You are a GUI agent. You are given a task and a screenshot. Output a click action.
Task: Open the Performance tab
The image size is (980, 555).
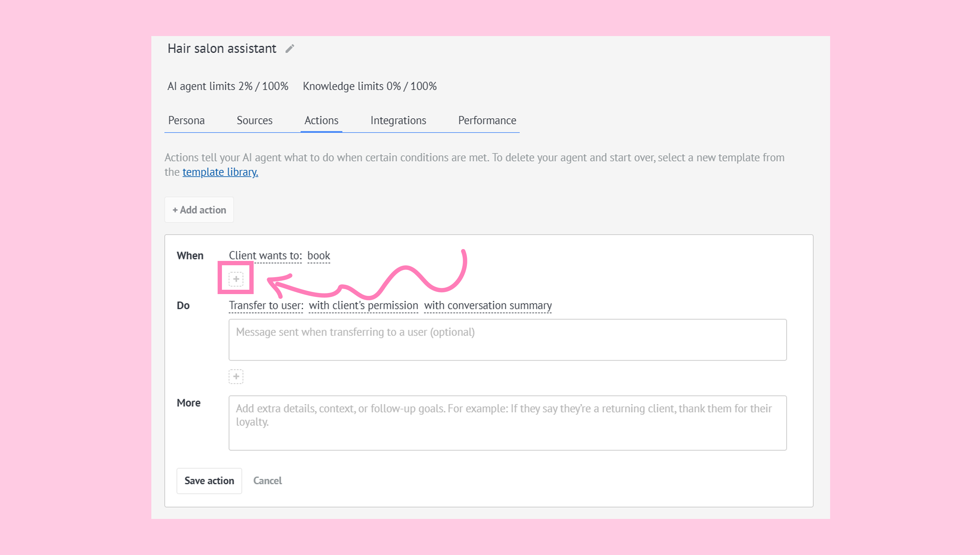pyautogui.click(x=487, y=120)
